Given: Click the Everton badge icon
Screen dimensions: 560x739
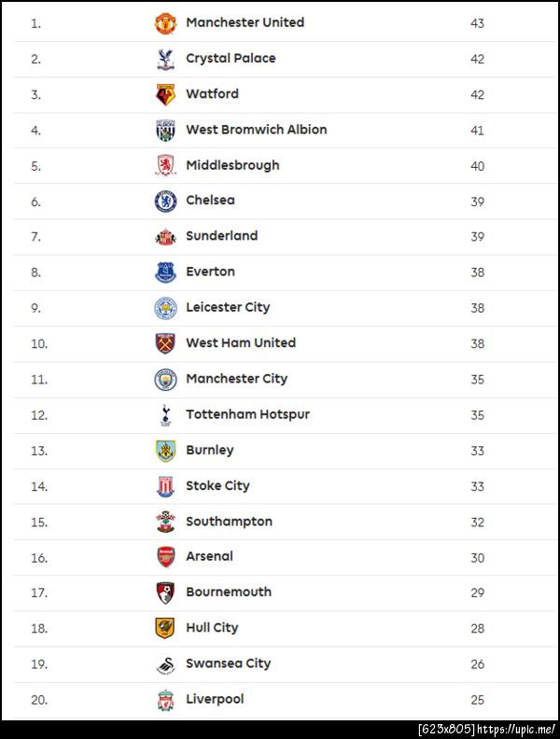Looking at the screenshot, I should click(x=165, y=272).
